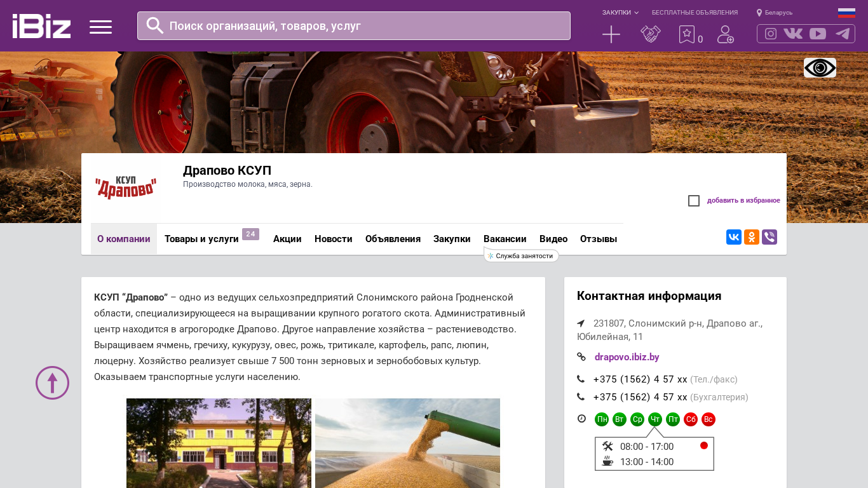Expand the Закупки dropdown in header
The height and width of the screenshot is (488, 868).
pyautogui.click(x=620, y=13)
